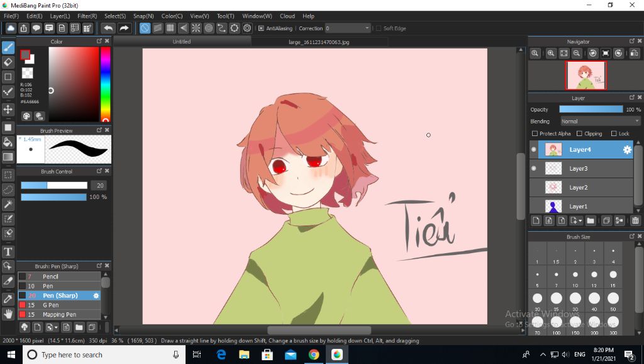Select the Hand tool
This screenshot has height=364, width=644.
tap(8, 314)
